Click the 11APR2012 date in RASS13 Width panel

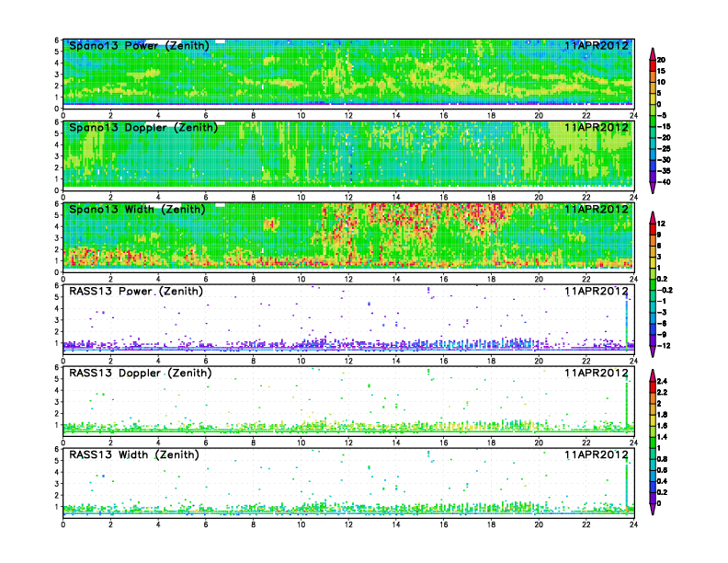coord(597,454)
